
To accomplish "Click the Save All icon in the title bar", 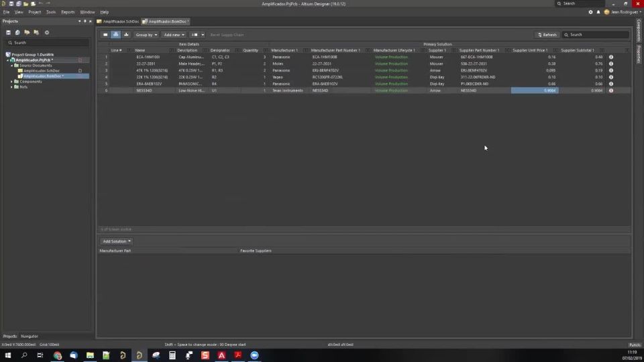I will tap(19, 4).
